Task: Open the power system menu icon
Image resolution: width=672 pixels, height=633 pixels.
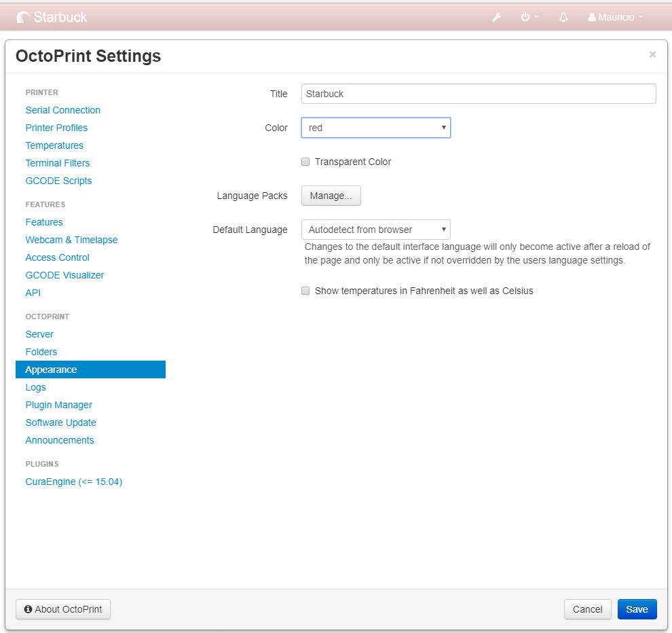Action: click(526, 17)
